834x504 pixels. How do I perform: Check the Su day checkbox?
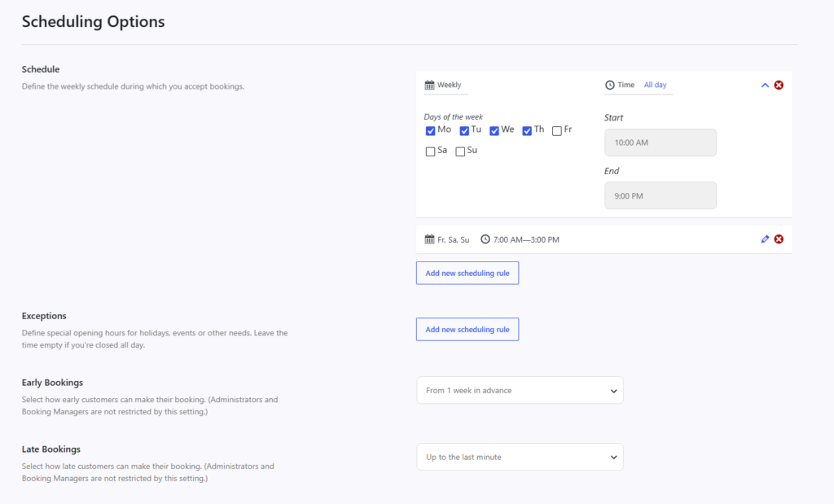click(x=460, y=151)
